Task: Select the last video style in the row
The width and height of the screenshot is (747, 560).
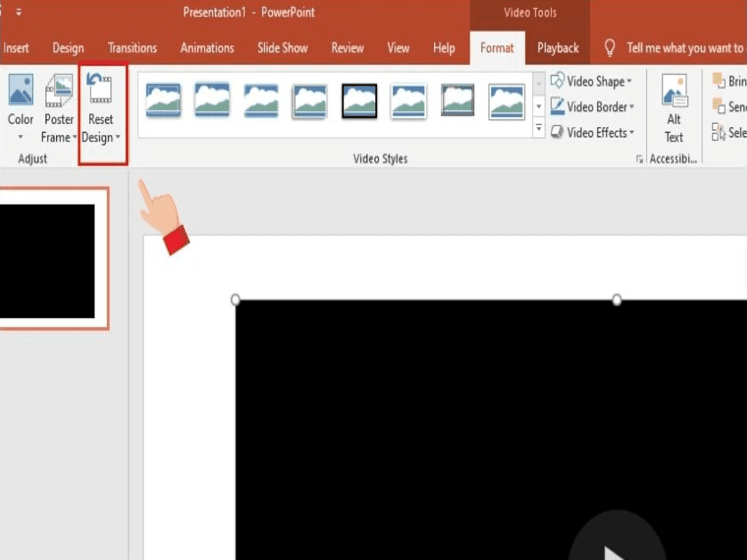Action: 506,101
